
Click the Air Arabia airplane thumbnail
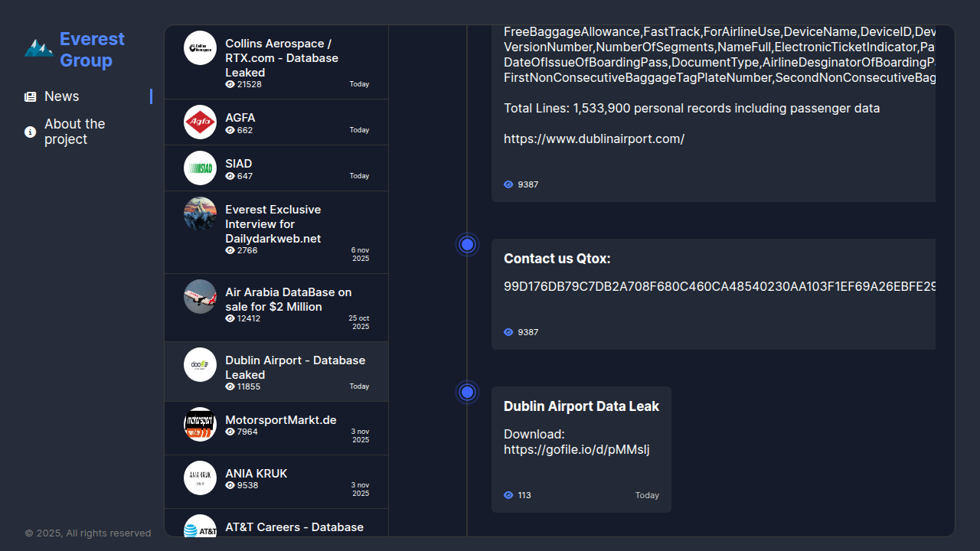[x=200, y=296]
